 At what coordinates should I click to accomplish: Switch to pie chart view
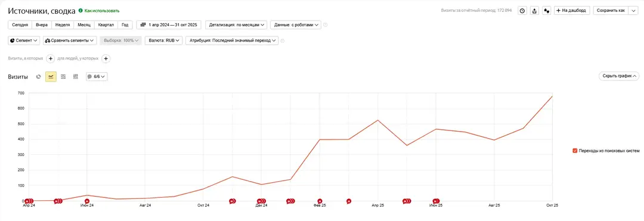tap(39, 76)
